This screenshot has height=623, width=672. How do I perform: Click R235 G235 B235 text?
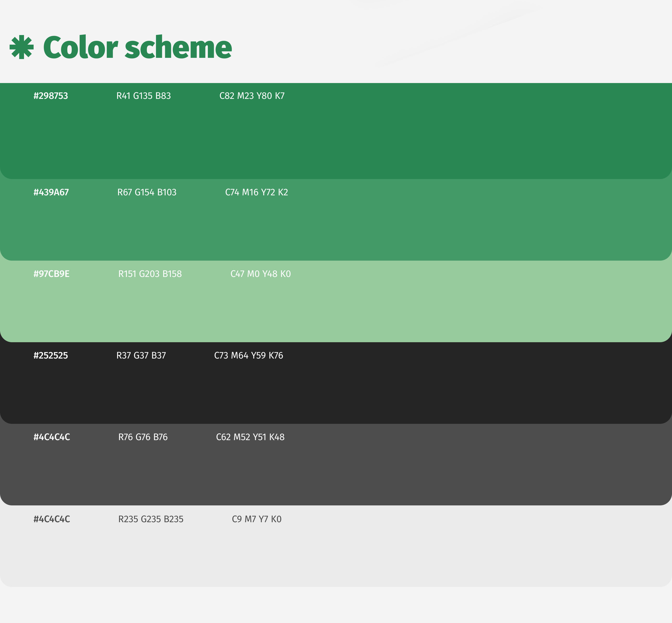click(150, 519)
